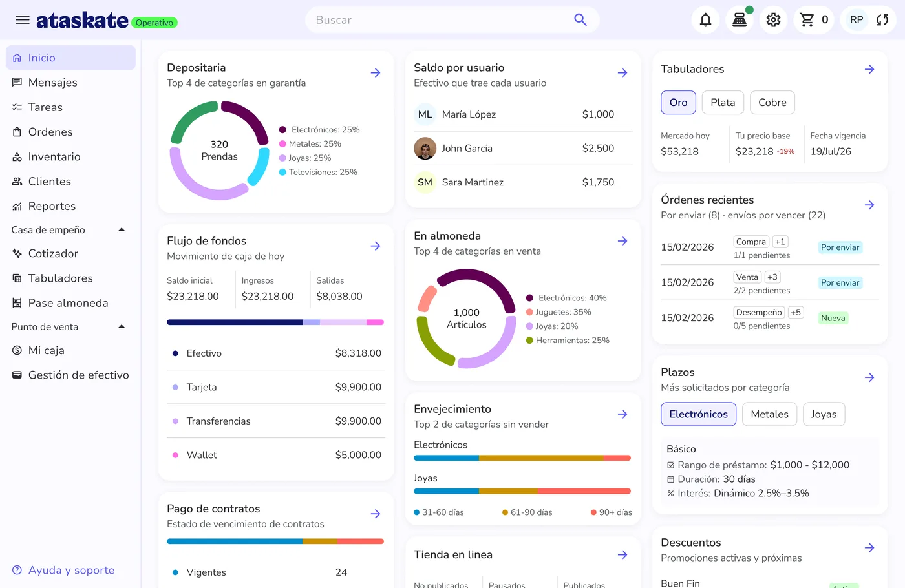
Task: Click the sync arrows icon beside RP
Action: point(882,20)
